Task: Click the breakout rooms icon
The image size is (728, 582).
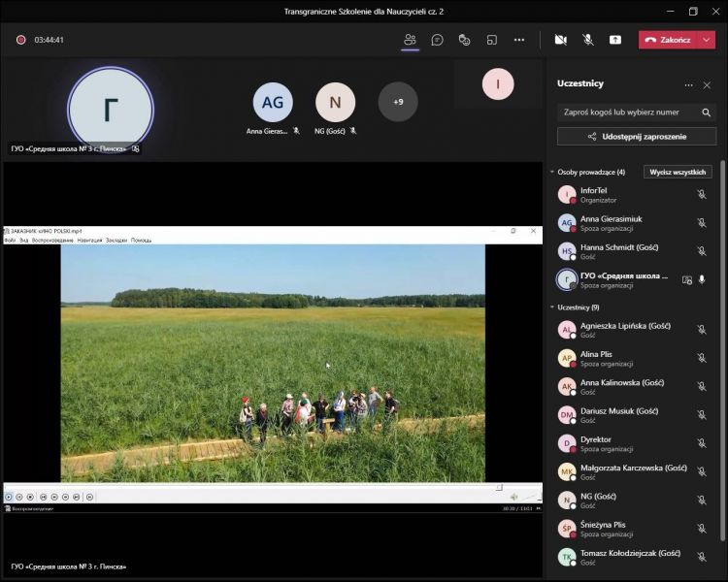Action: pyautogui.click(x=491, y=40)
